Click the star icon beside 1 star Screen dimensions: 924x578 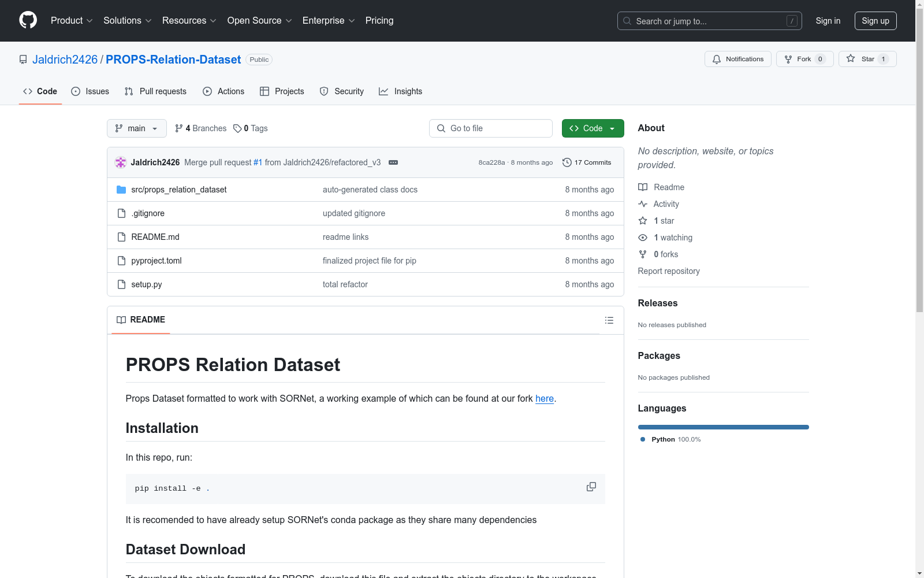[643, 221]
